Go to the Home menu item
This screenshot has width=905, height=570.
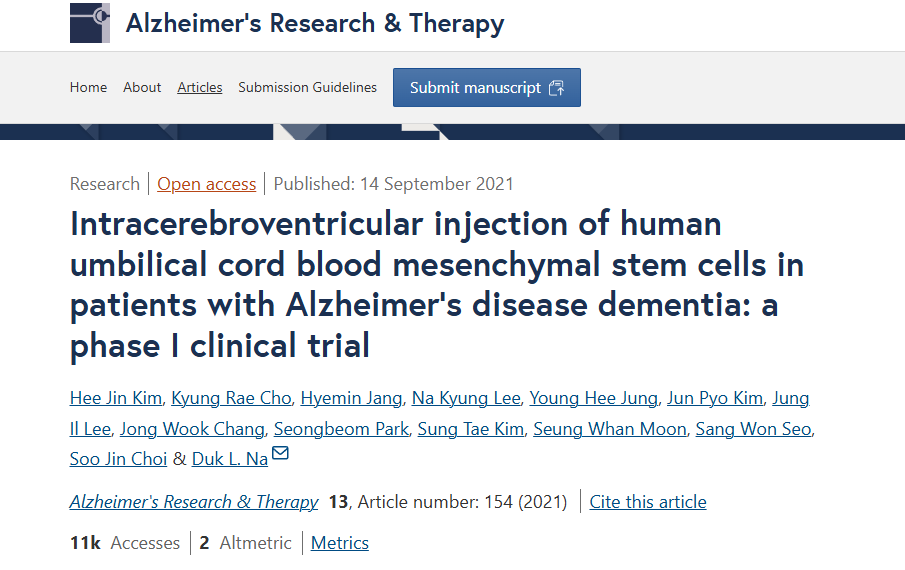88,88
